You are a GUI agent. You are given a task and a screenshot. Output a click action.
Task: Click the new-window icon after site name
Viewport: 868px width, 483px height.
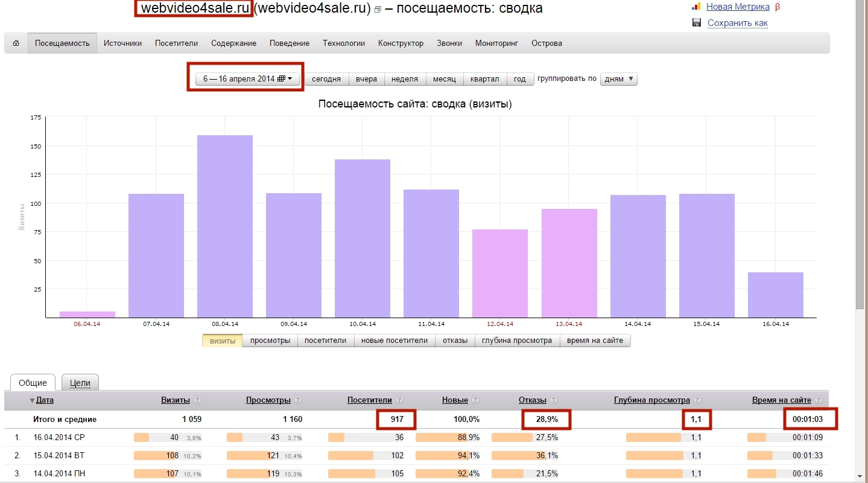pos(378,10)
